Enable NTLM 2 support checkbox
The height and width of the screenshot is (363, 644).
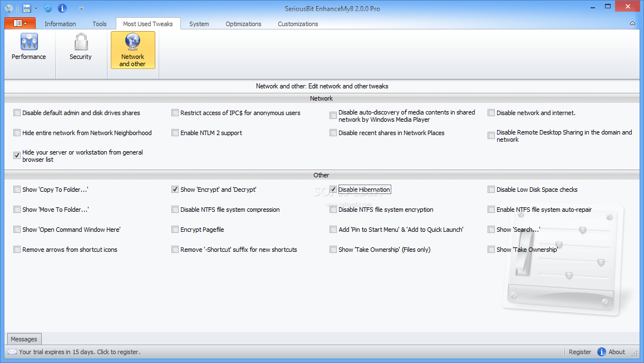click(x=175, y=133)
